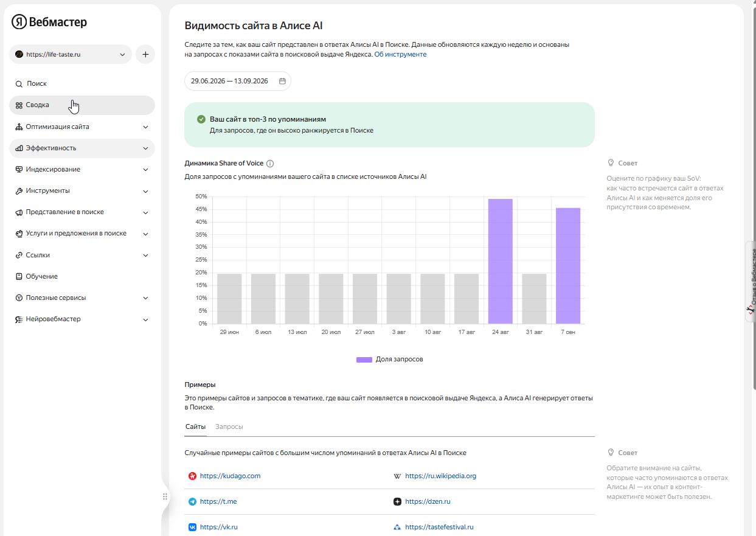Toggle the Доля запросов legend swatch

pyautogui.click(x=364, y=360)
